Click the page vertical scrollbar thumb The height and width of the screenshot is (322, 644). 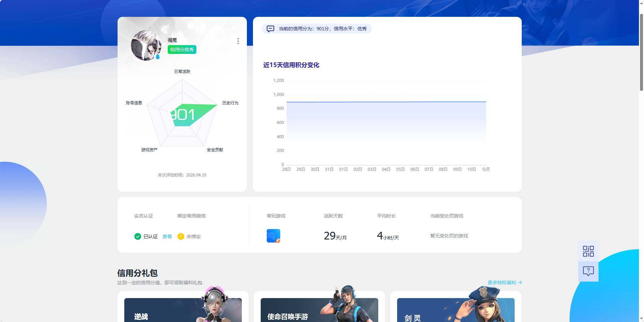click(641, 53)
